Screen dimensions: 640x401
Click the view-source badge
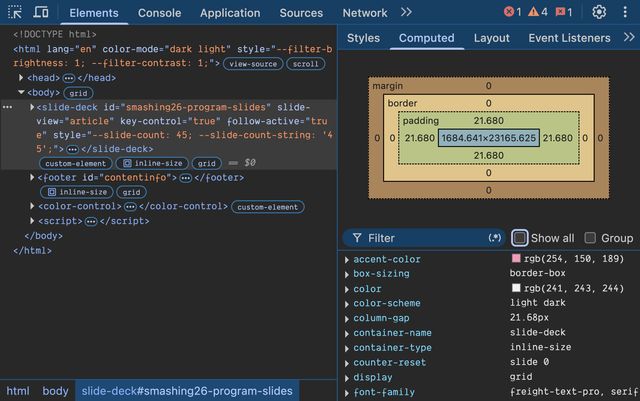[x=253, y=64]
